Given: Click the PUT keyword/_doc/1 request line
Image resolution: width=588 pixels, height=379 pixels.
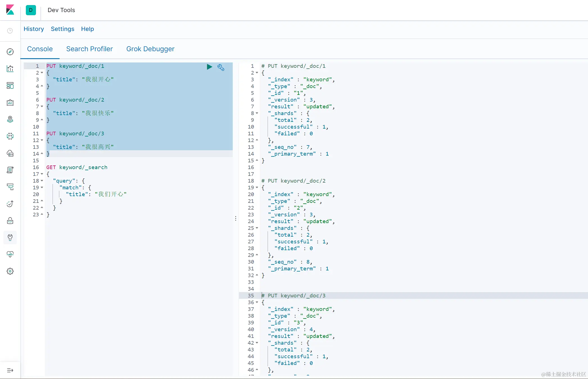Looking at the screenshot, I should 75,66.
